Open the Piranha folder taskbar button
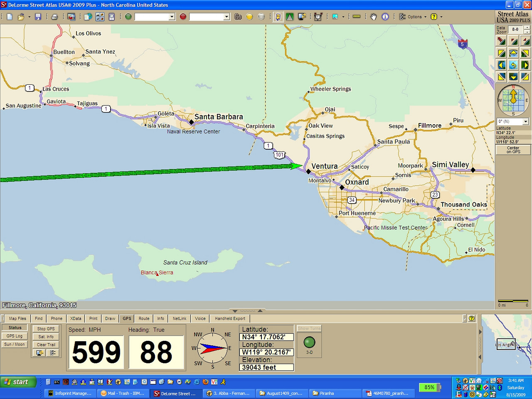The height and width of the screenshot is (399, 532). (335, 393)
